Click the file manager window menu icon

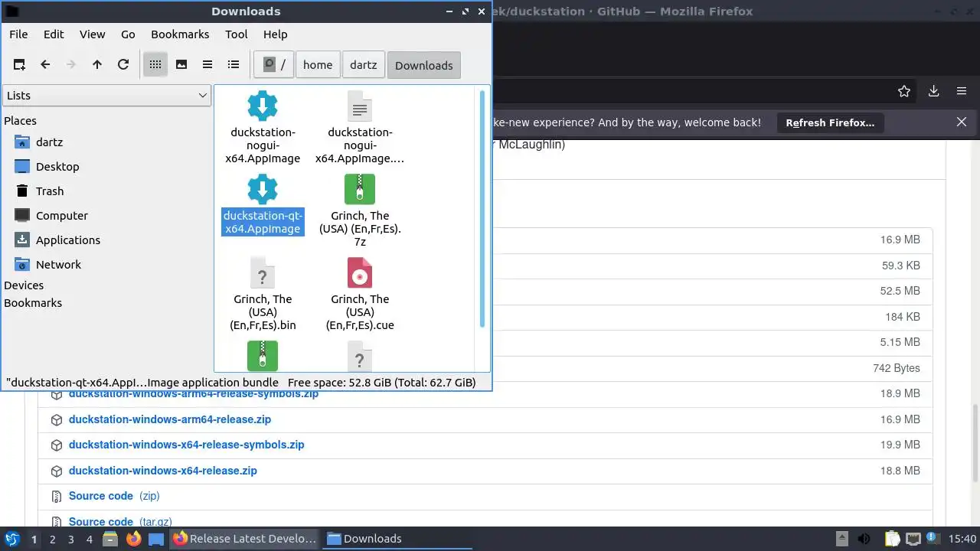click(11, 11)
